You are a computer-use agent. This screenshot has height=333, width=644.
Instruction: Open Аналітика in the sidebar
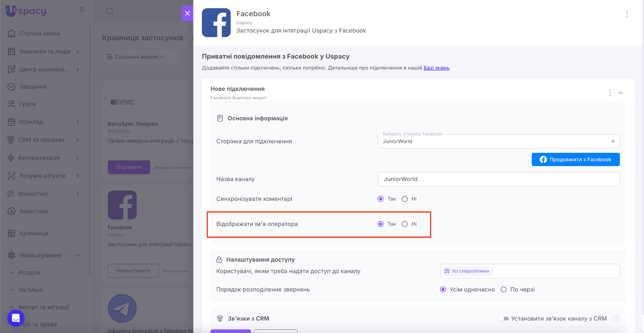tap(33, 211)
